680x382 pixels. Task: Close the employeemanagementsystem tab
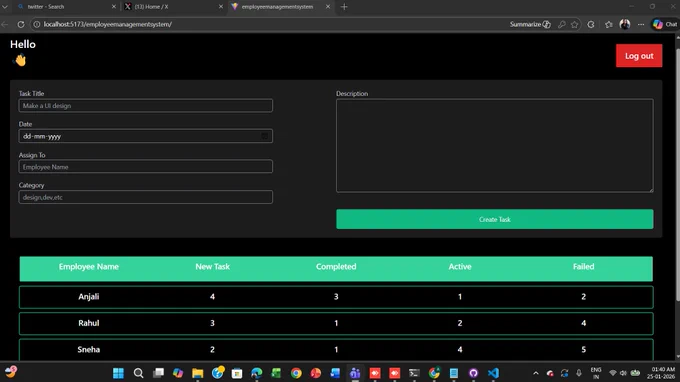[x=328, y=7]
